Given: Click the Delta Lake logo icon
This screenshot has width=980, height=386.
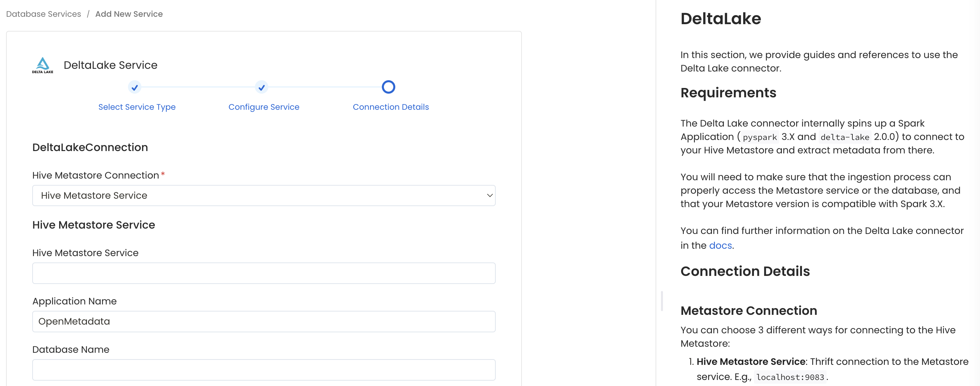Looking at the screenshot, I should click(x=43, y=65).
